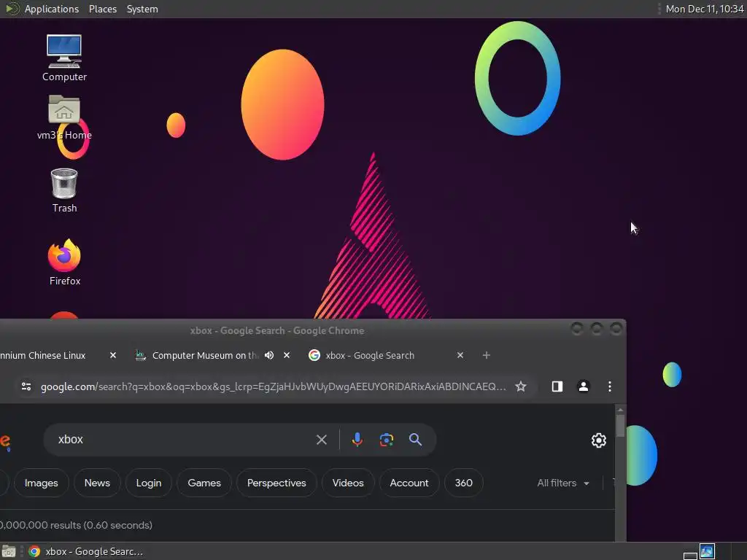Click the Chrome address bar URL
This screenshot has width=747, height=560.
point(273,386)
